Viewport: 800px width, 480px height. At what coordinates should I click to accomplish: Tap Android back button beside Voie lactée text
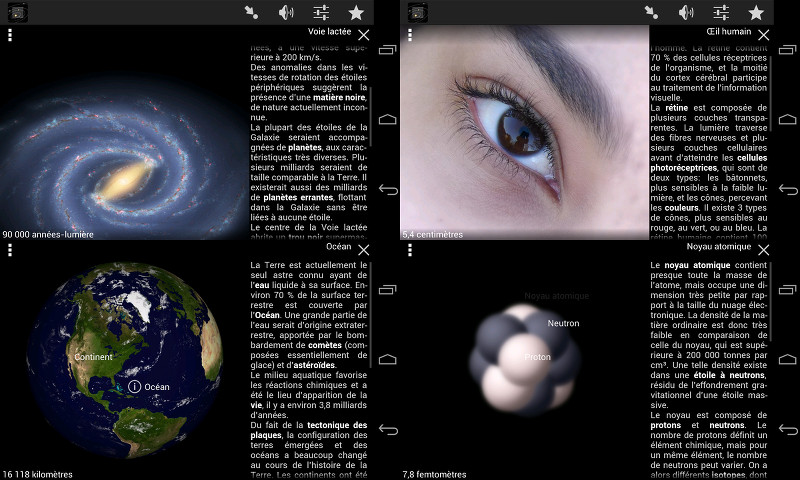point(388,190)
